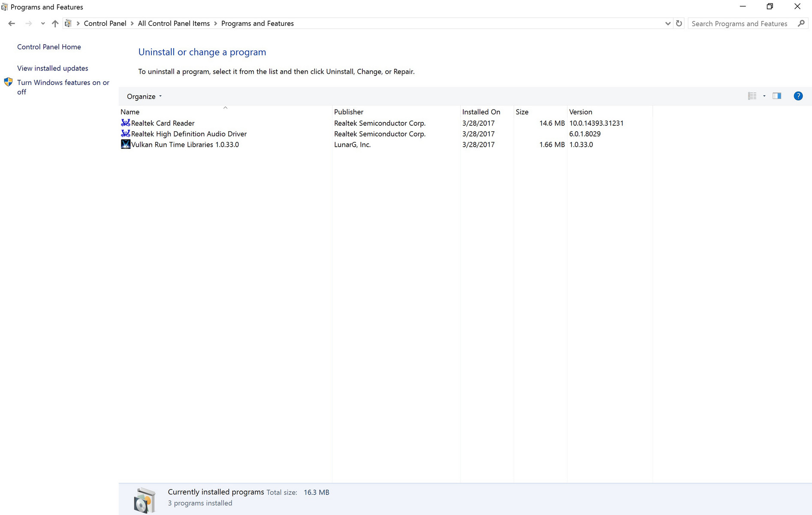Screen dimensions: 812x515
Task: Go back with the Back arrow
Action: (12, 24)
